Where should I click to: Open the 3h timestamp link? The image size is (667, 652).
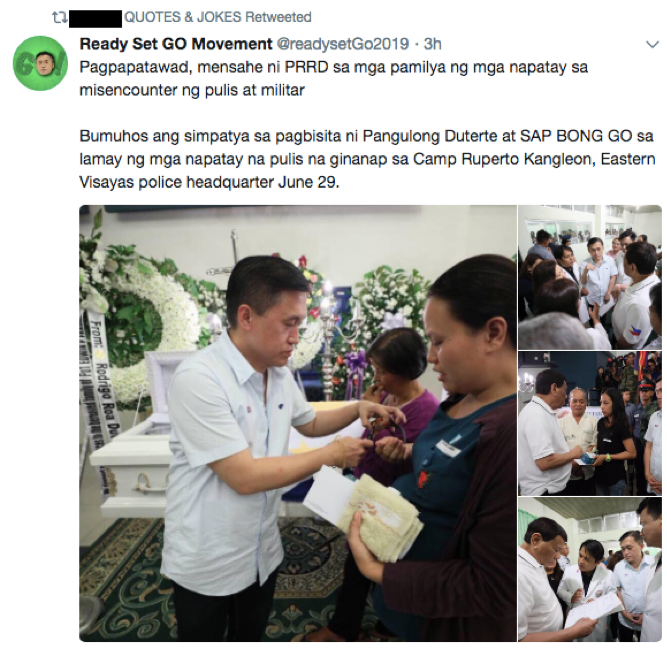click(x=433, y=44)
